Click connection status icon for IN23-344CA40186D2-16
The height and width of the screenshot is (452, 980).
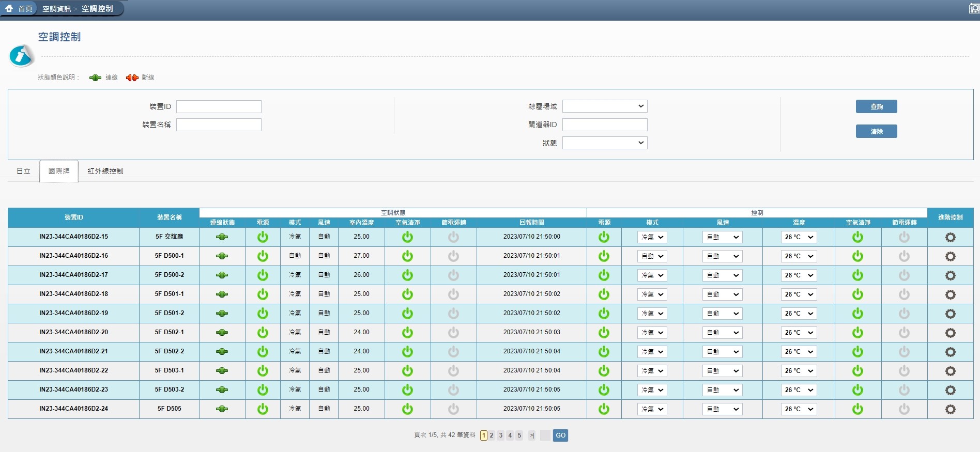(222, 256)
